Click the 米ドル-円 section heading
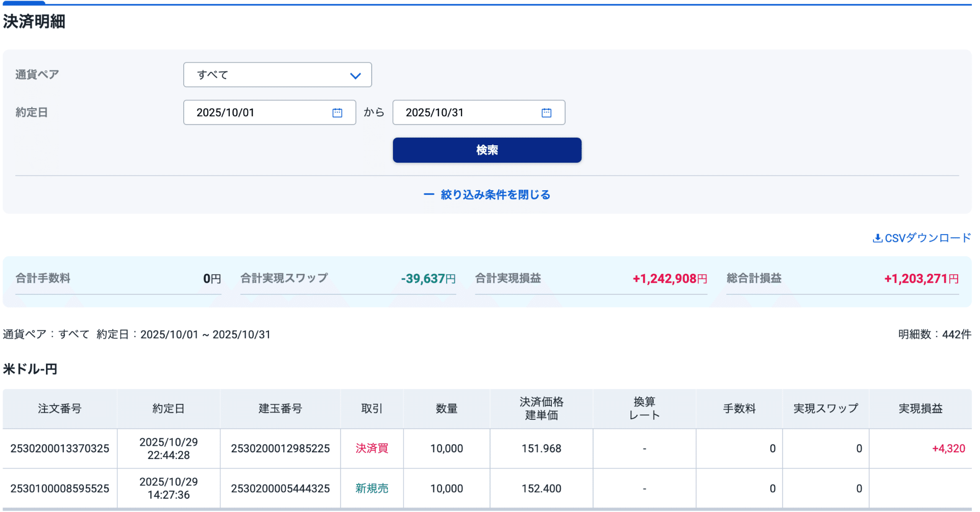 [29, 369]
